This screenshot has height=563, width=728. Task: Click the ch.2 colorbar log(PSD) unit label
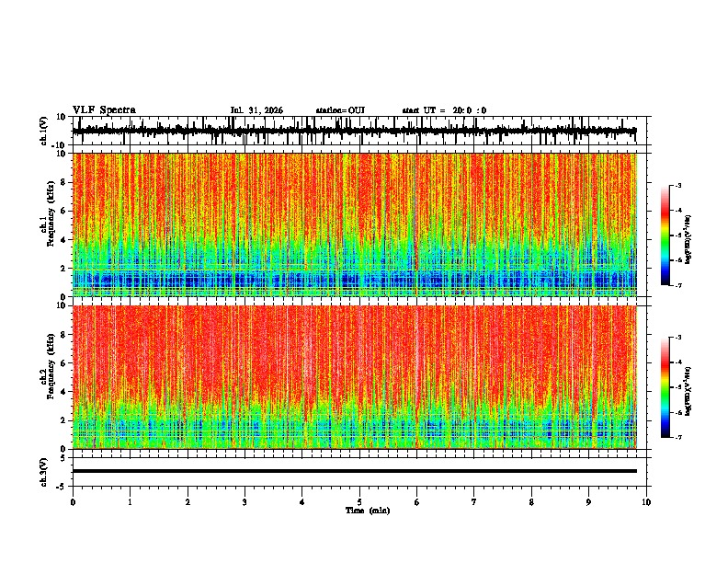688,391
